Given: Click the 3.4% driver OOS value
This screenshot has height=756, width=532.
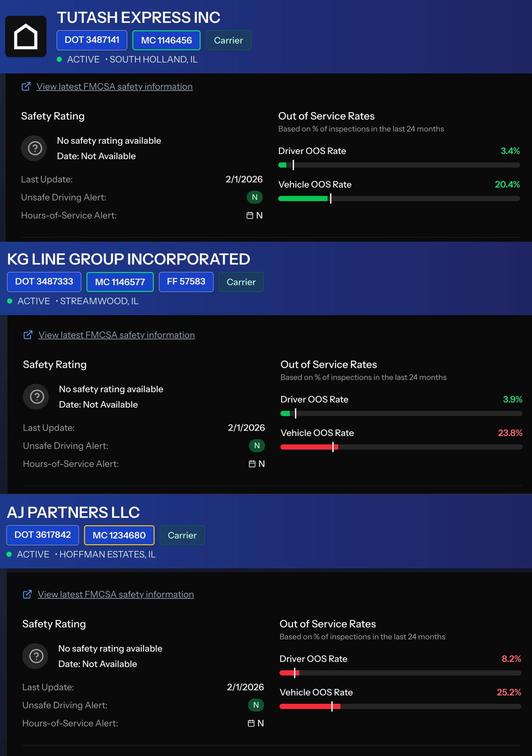Looking at the screenshot, I should click(510, 151).
